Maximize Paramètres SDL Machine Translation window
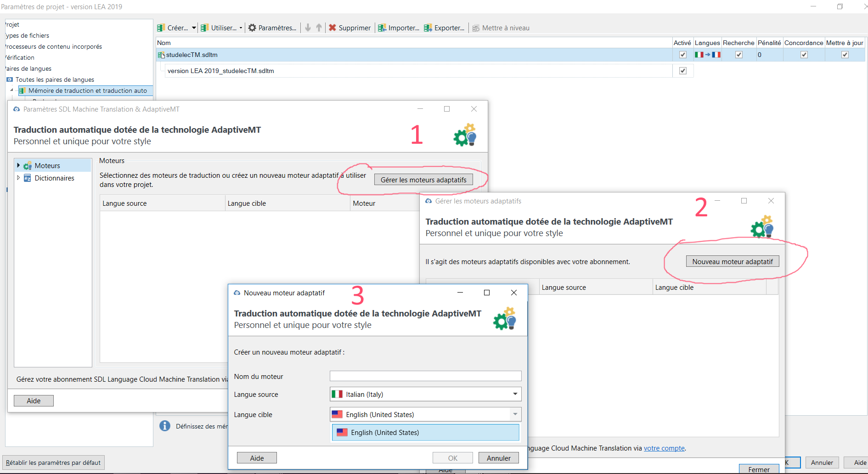This screenshot has height=474, width=868. tap(447, 109)
